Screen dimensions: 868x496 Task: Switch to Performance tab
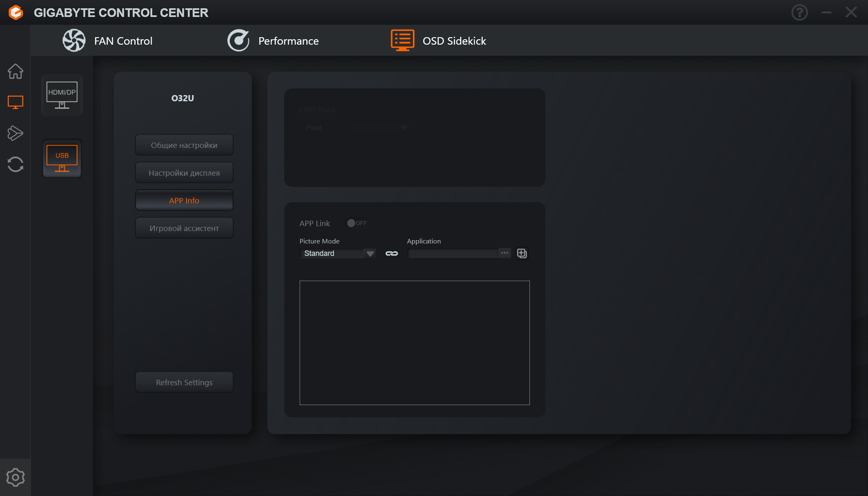pos(273,41)
